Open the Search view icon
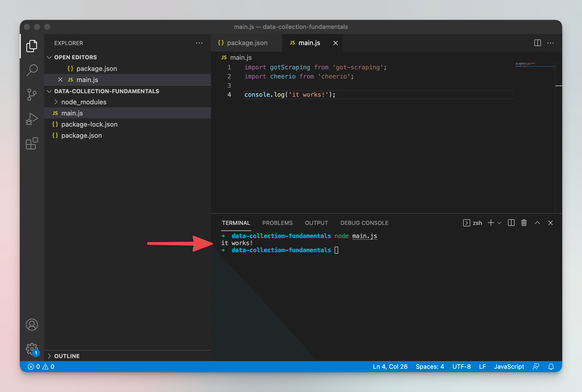582x392 pixels. tap(32, 70)
